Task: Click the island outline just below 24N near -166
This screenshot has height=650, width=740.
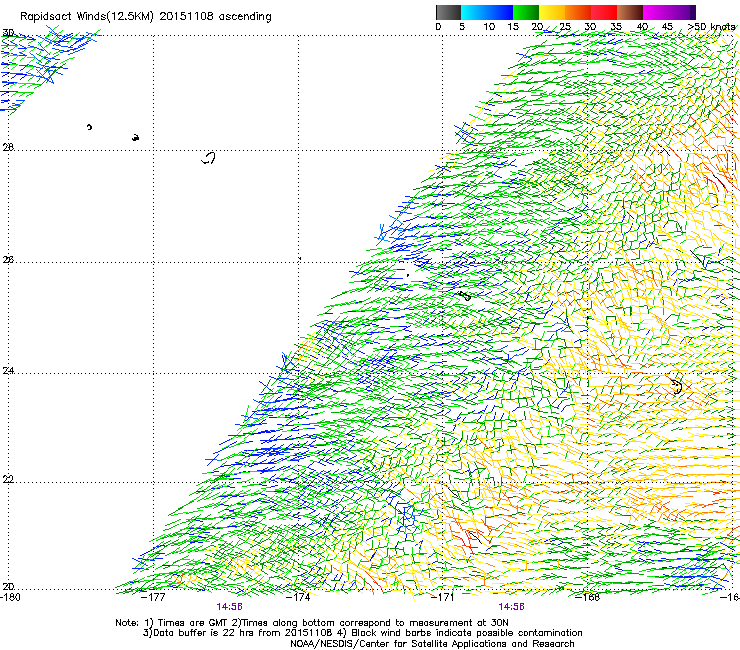Action: coord(677,386)
